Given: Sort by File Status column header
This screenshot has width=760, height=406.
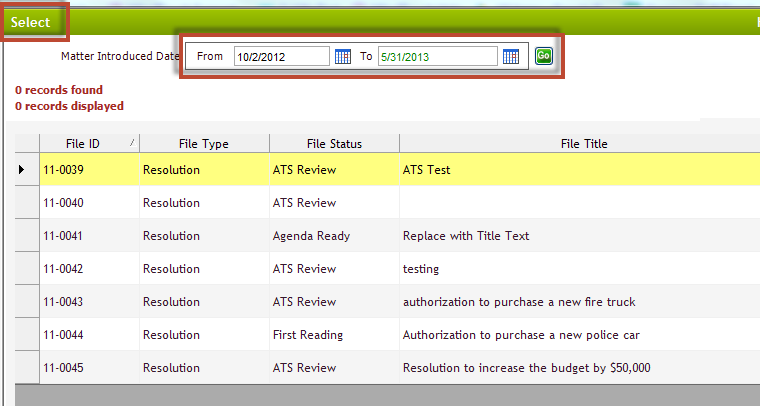Looking at the screenshot, I should 334,144.
